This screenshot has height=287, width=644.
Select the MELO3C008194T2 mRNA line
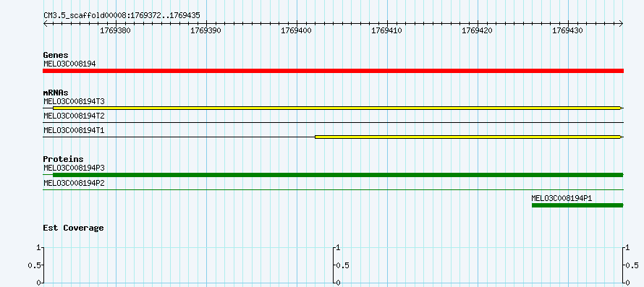pyautogui.click(x=333, y=122)
